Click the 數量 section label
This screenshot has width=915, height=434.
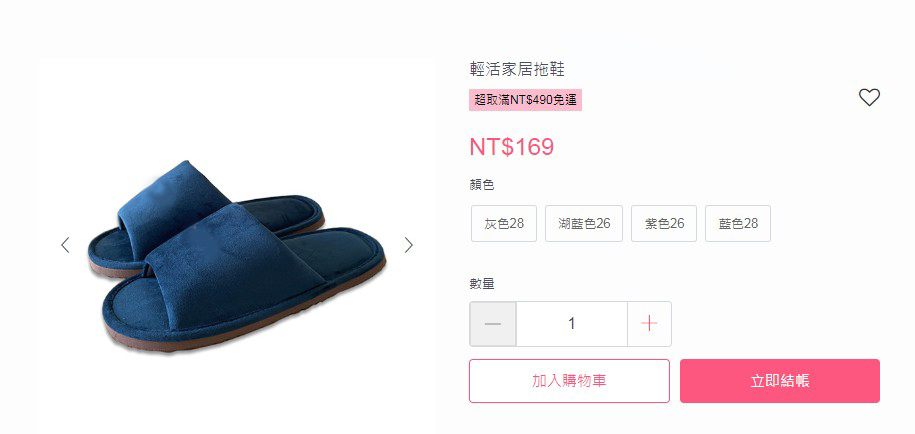[482, 284]
